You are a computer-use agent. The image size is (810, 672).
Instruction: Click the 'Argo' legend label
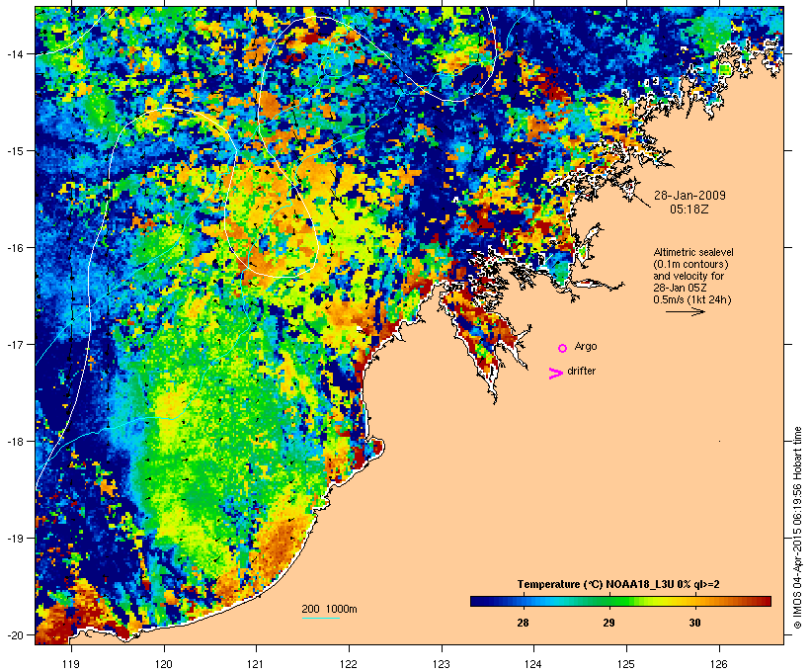click(x=586, y=346)
